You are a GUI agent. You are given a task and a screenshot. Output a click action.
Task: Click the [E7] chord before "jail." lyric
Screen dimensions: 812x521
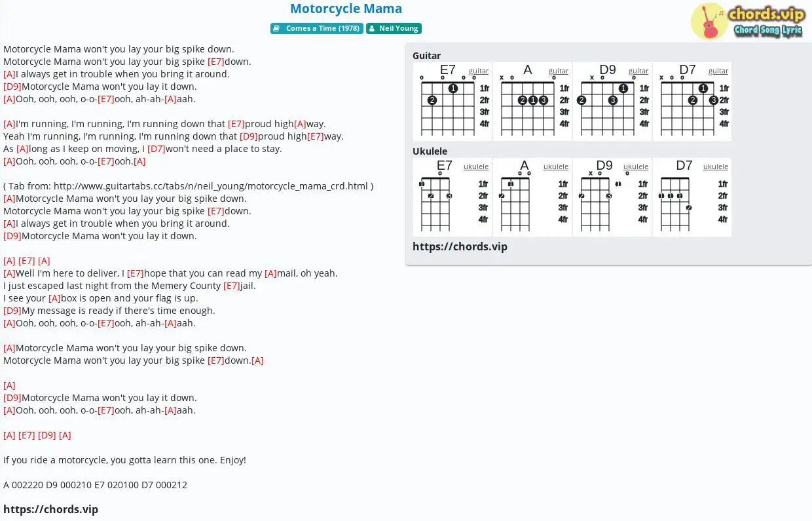[x=232, y=286]
